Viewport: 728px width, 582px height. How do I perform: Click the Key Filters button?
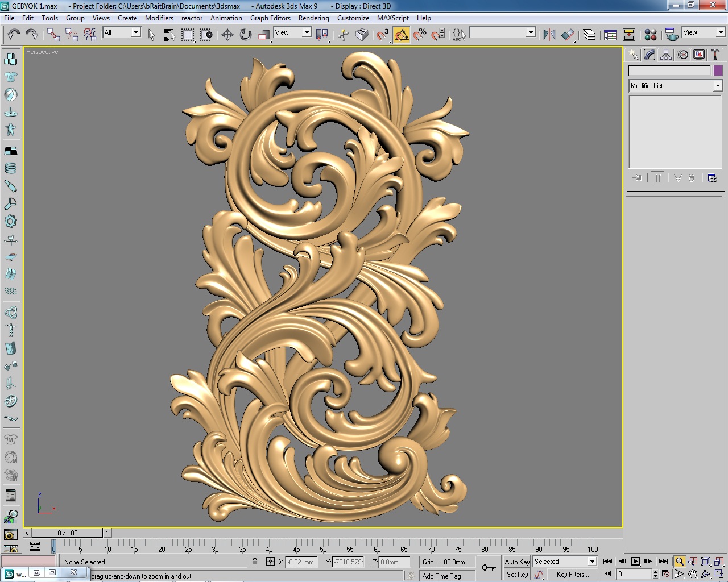tap(572, 575)
